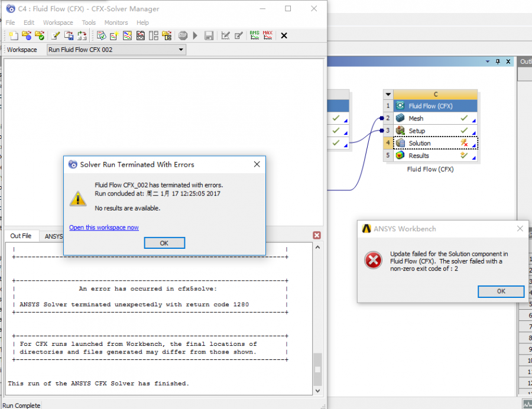The image size is (532, 409).
Task: Close Solver Run Terminated With Errors dialog
Action: 257,164
